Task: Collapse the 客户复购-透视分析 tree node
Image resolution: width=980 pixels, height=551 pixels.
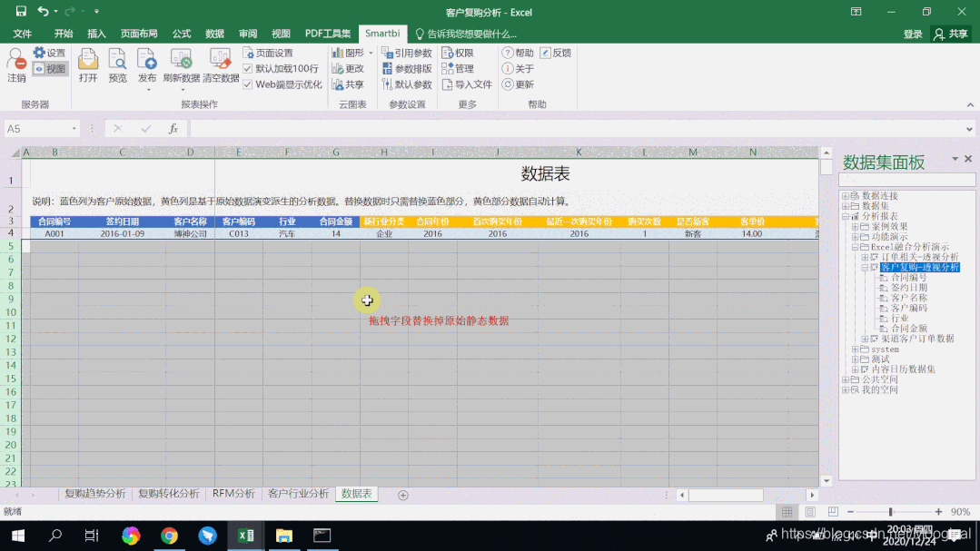Action: click(866, 267)
